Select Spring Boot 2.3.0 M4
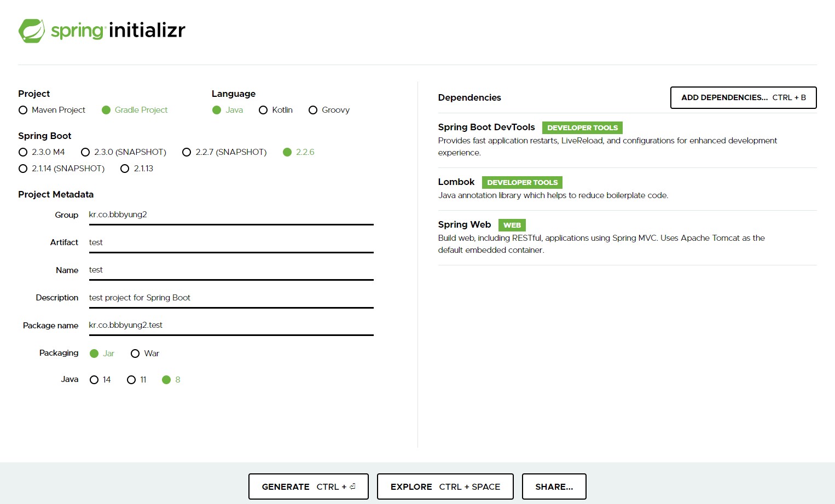This screenshot has height=504, width=835. [x=42, y=152]
